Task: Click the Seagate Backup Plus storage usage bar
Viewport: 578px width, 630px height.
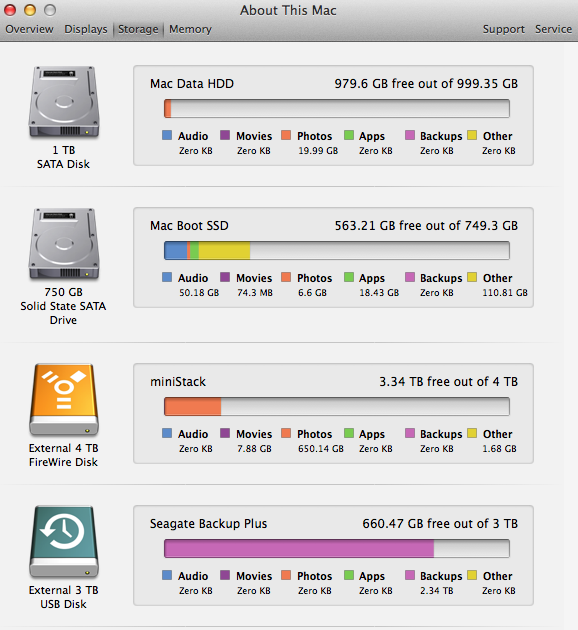Action: (337, 548)
